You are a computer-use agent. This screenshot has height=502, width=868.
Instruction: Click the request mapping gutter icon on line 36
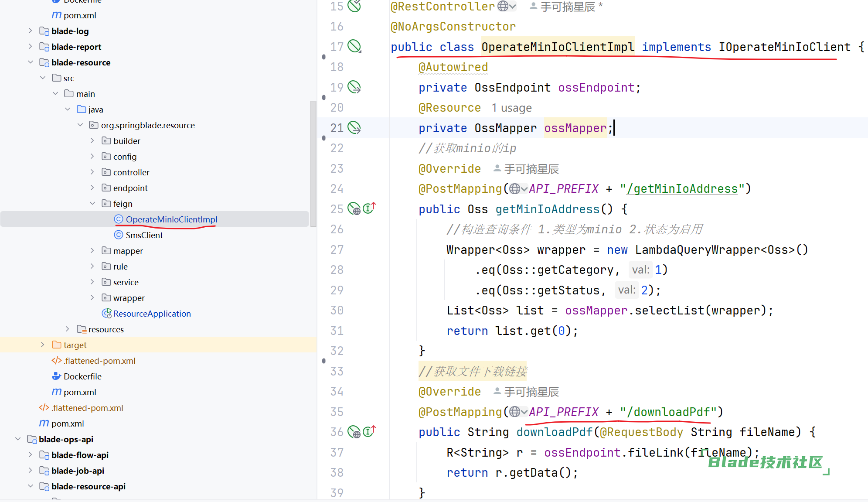pos(354,432)
